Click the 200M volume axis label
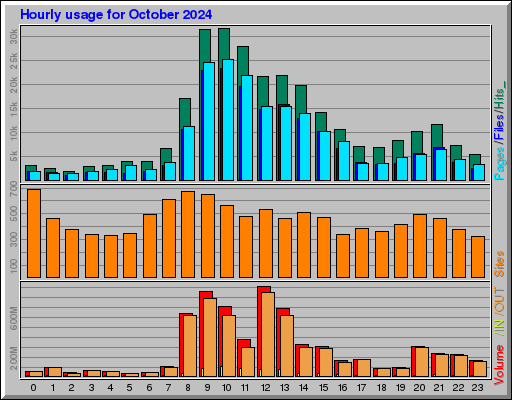Screen dimensions: 512x400 13,358
